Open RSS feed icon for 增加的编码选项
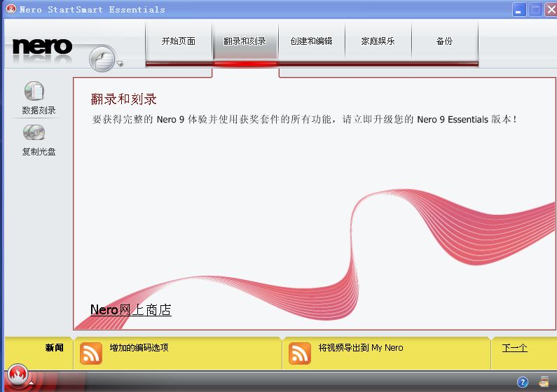Screen dimensions: 557x392 [91, 353]
